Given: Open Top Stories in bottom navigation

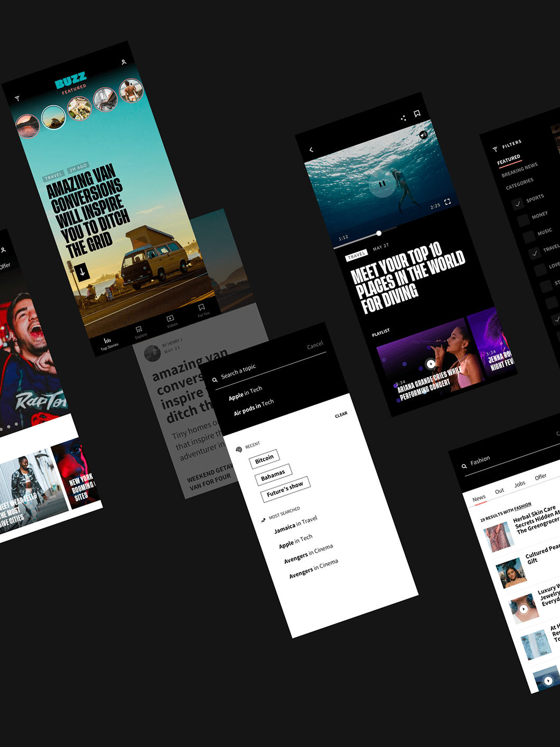Looking at the screenshot, I should click(x=109, y=343).
